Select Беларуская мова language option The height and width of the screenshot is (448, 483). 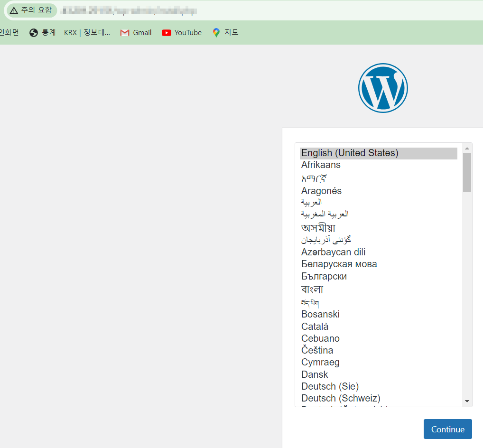[x=378, y=264]
